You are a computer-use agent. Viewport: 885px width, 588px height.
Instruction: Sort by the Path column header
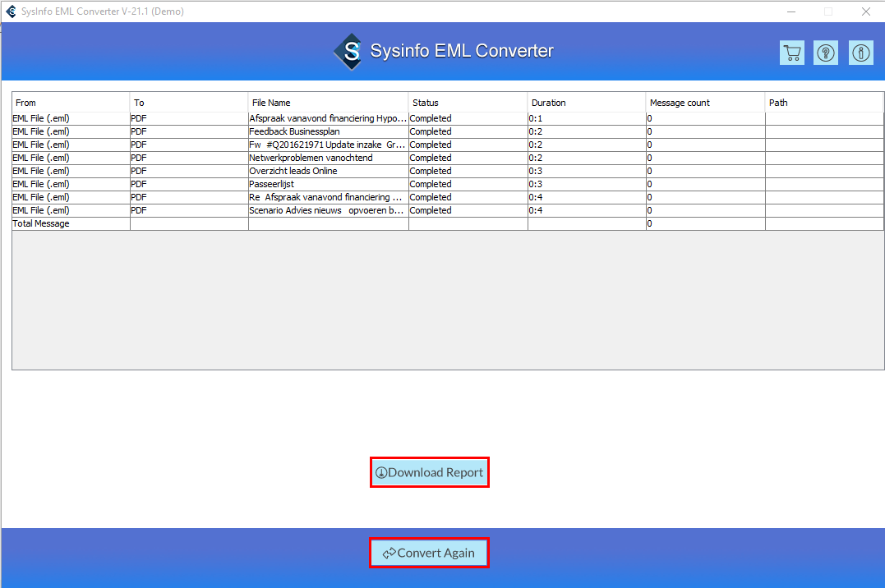(x=824, y=103)
